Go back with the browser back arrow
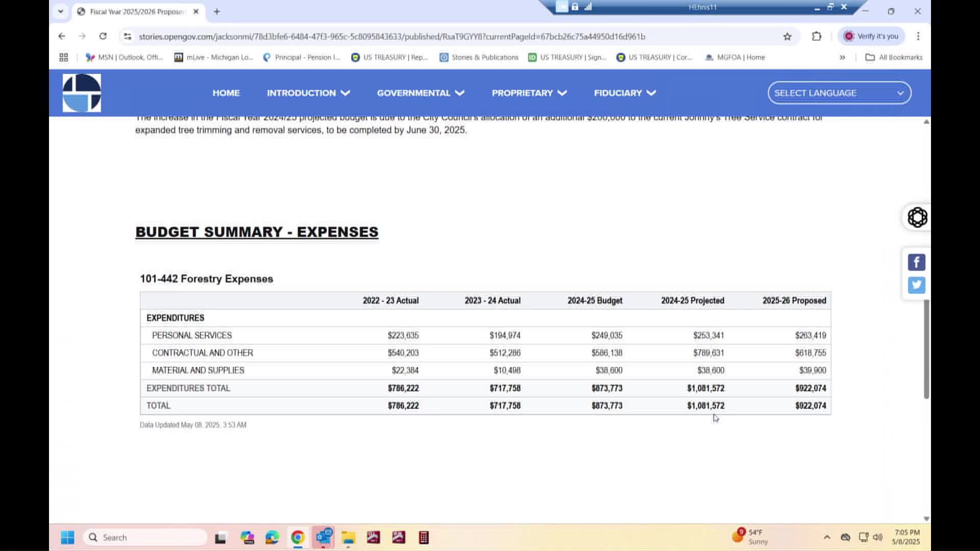 62,36
